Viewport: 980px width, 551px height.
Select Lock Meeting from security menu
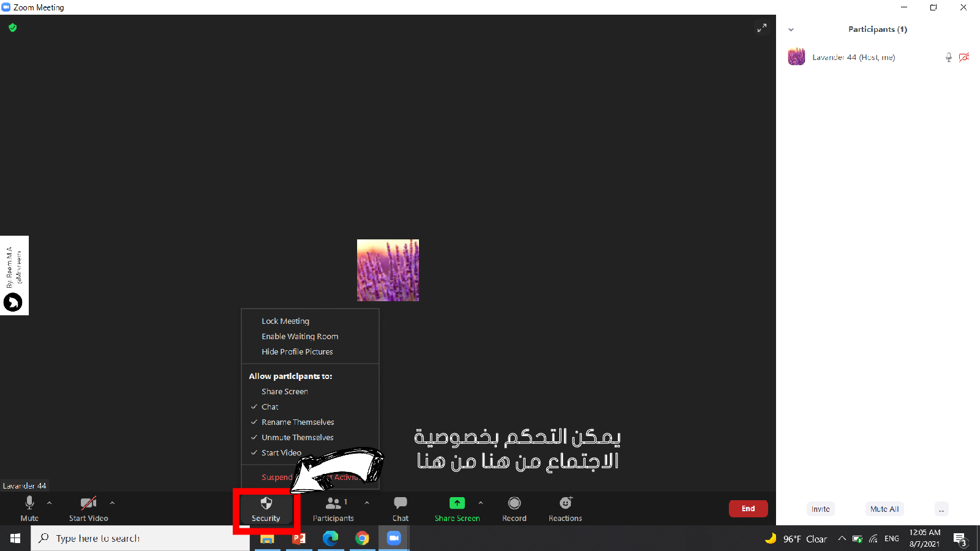[285, 321]
